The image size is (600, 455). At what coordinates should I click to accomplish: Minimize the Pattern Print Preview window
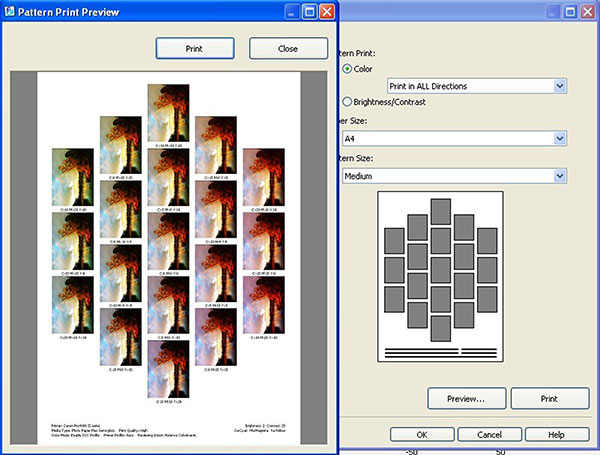click(x=292, y=12)
